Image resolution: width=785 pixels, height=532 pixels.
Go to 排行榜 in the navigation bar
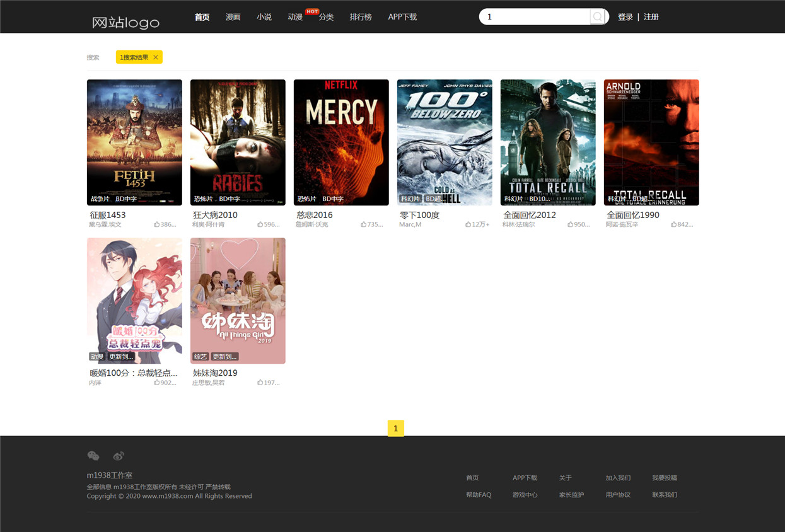(361, 17)
